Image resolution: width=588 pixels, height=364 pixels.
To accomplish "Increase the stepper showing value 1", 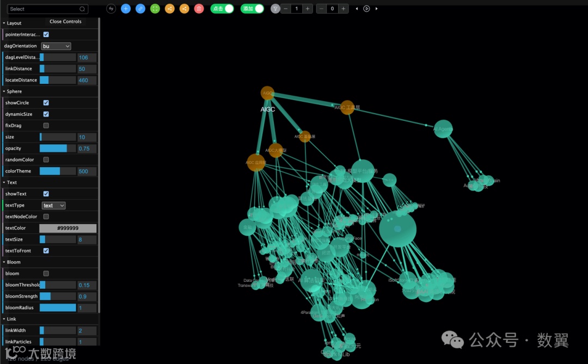I will point(308,9).
